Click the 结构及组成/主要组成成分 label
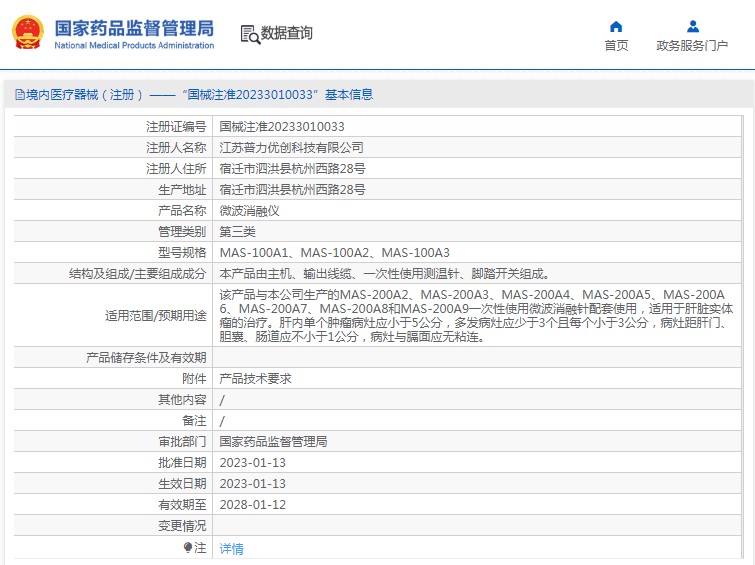Viewport: 755px width, 565px height. [x=138, y=274]
